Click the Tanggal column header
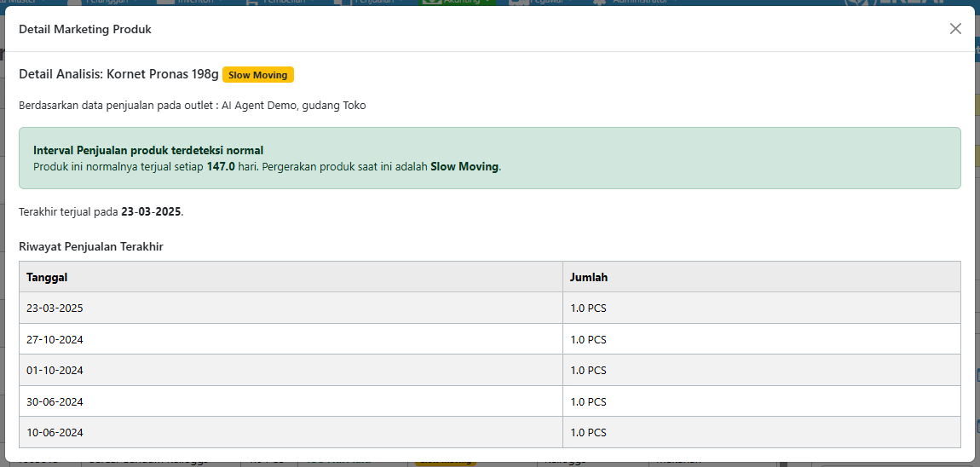 point(47,277)
